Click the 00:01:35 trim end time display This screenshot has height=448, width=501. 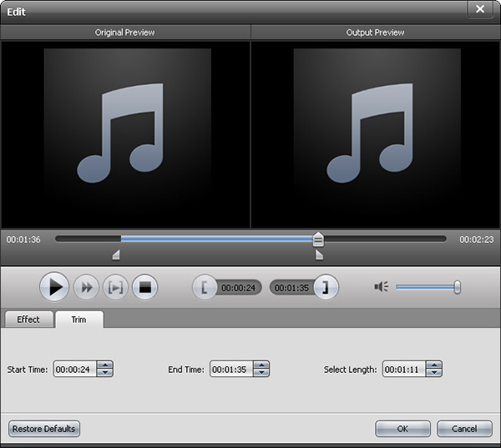[x=291, y=288]
